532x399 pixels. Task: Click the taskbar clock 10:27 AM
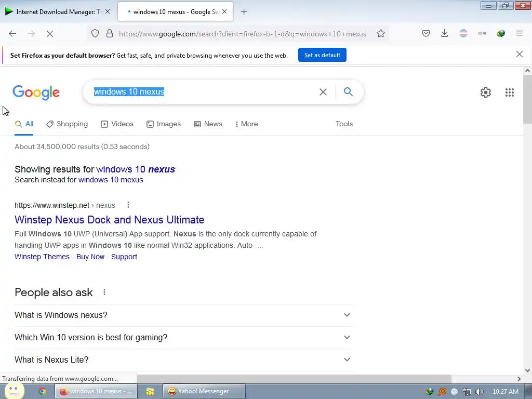(505, 392)
